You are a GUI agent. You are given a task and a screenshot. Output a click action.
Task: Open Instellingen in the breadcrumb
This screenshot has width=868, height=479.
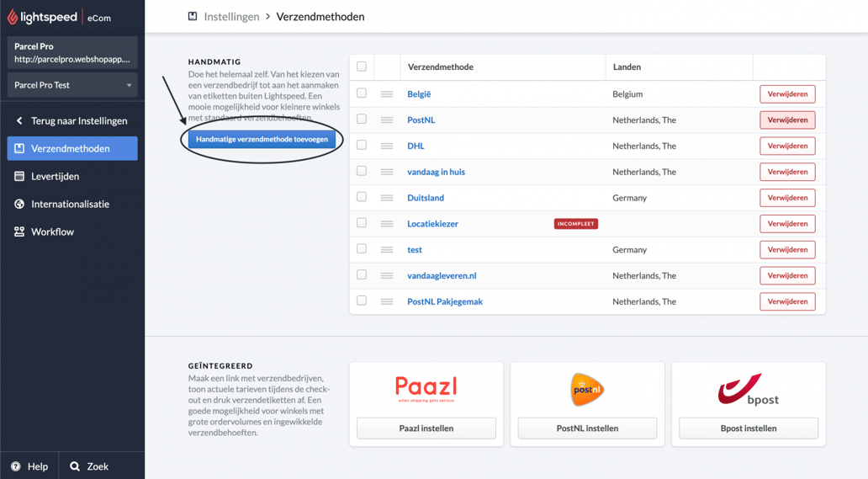point(231,17)
